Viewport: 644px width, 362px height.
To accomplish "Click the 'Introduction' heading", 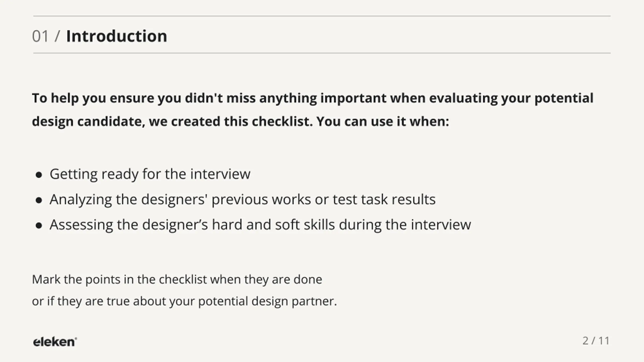I will pyautogui.click(x=116, y=36).
